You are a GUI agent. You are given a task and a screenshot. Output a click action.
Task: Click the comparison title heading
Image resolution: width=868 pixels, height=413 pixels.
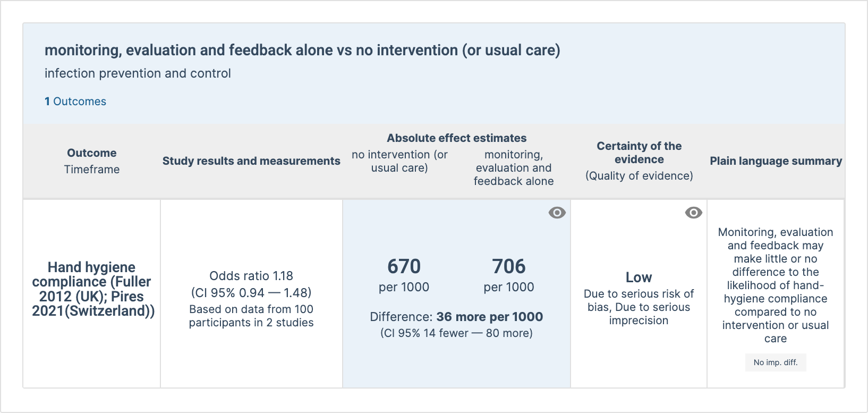click(302, 50)
